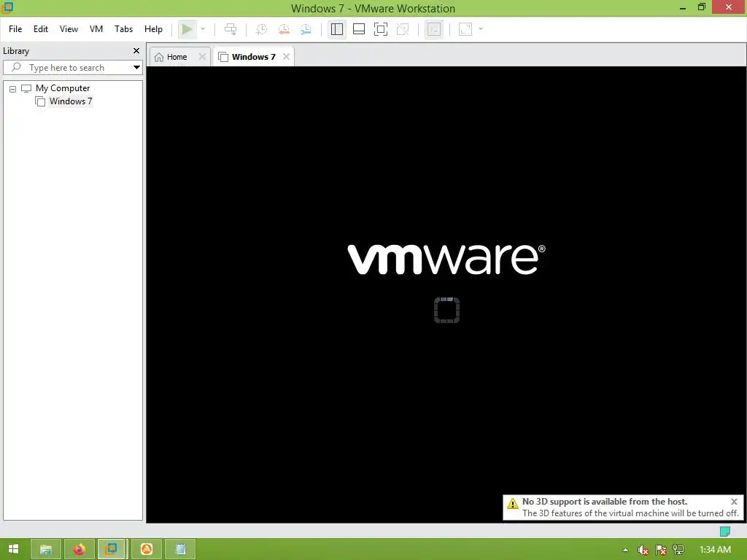Select My Computer in the library
This screenshot has width=747, height=560.
pyautogui.click(x=63, y=88)
